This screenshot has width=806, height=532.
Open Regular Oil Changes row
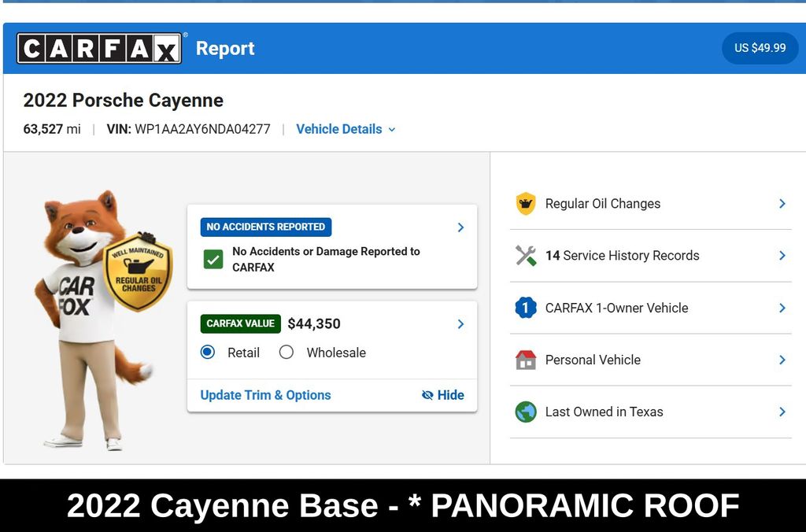[650, 204]
